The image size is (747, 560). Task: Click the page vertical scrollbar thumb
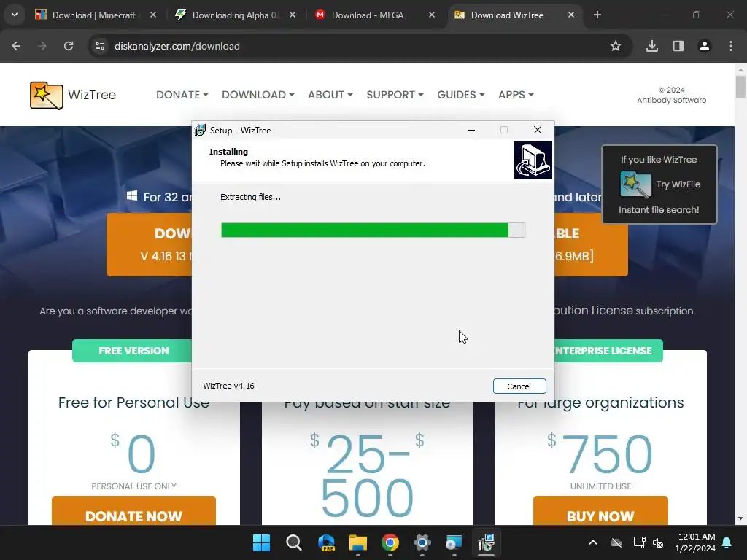740,87
